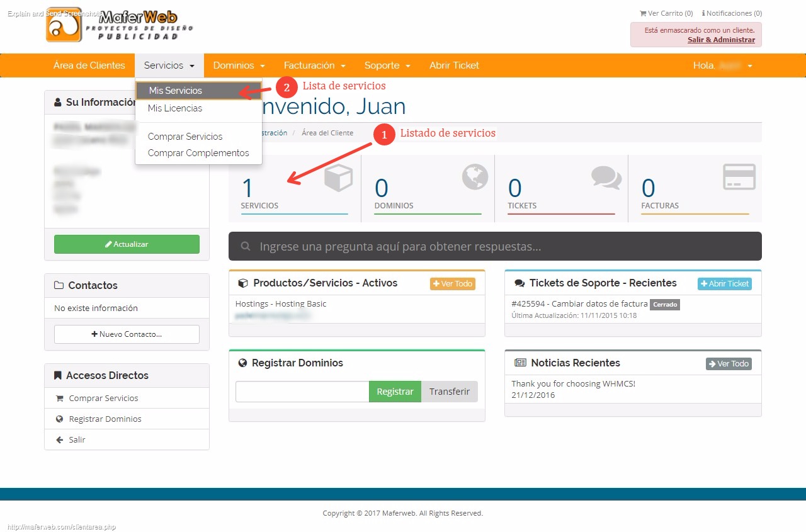Focus the knowledge base question search box
This screenshot has height=532, width=806.
click(504, 246)
